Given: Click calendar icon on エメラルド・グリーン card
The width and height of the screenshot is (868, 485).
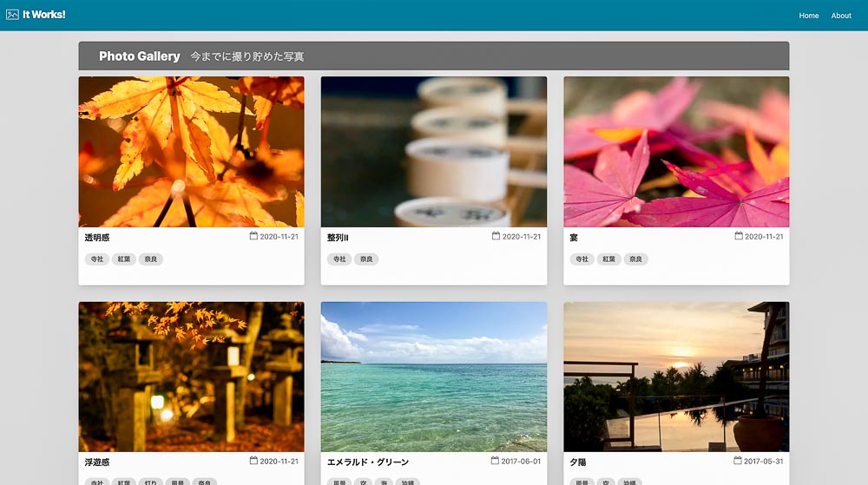Looking at the screenshot, I should click(495, 461).
